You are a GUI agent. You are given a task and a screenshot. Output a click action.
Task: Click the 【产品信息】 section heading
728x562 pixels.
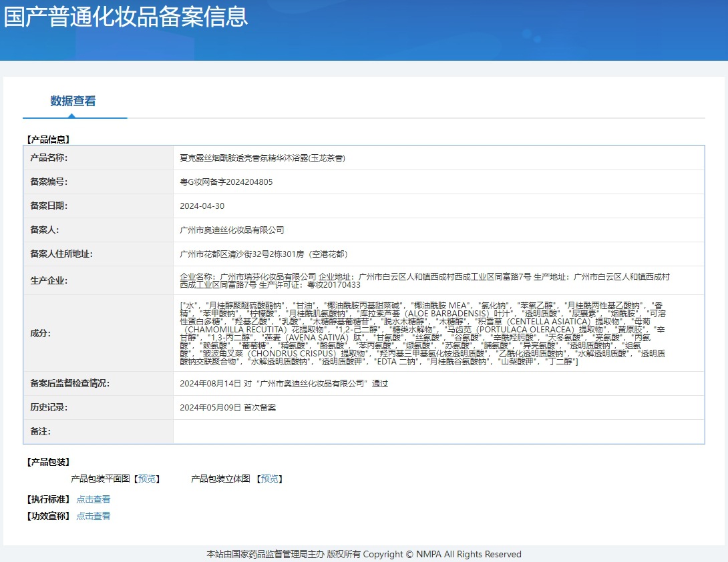pos(47,139)
